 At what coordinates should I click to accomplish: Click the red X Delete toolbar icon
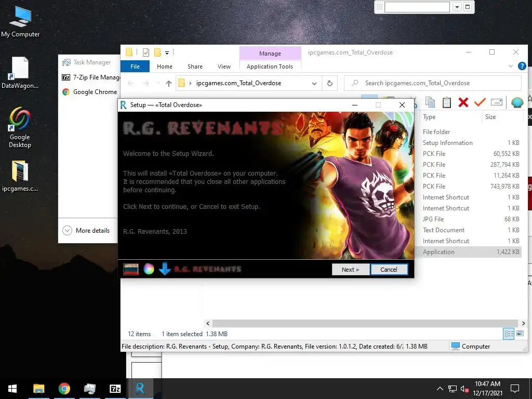point(463,102)
